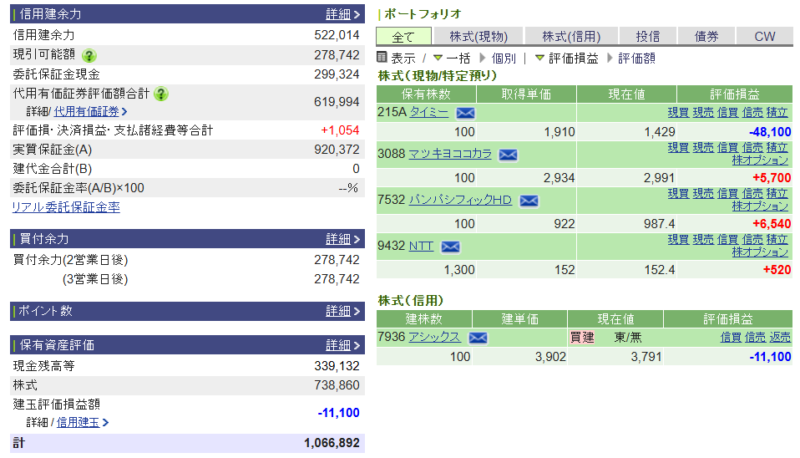Screen dimensions: 800x458
Task: Select the 個別 display option
Action: click(x=504, y=59)
